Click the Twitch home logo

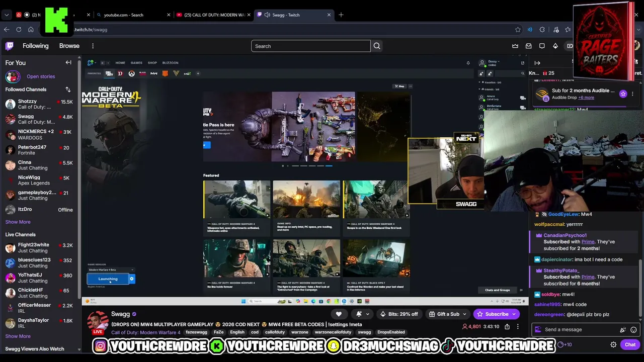click(x=10, y=46)
